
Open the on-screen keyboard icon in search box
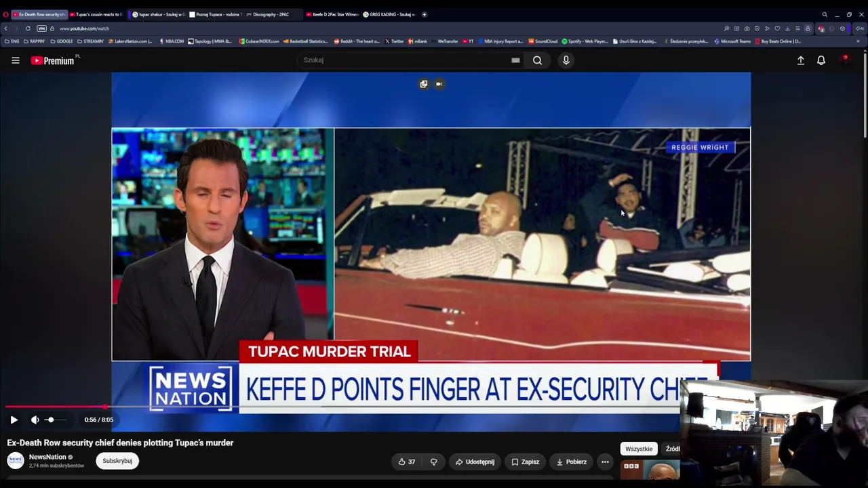click(x=515, y=60)
